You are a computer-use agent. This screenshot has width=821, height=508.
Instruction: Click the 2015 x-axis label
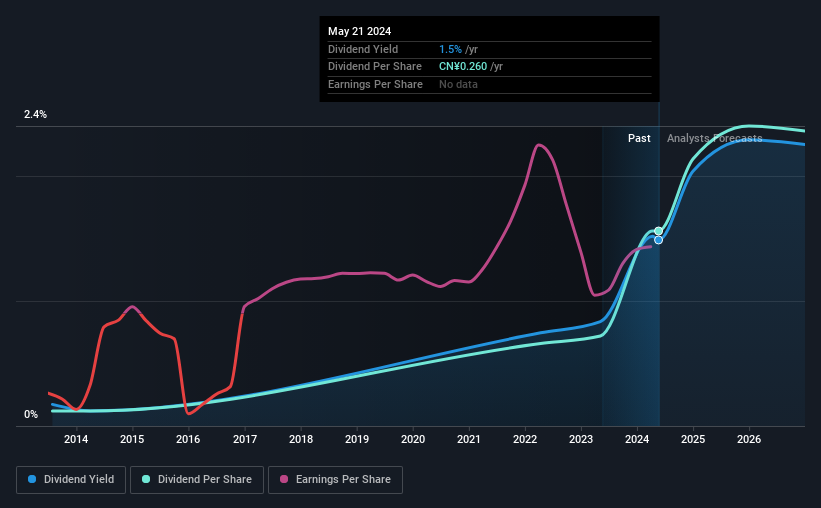[132, 439]
